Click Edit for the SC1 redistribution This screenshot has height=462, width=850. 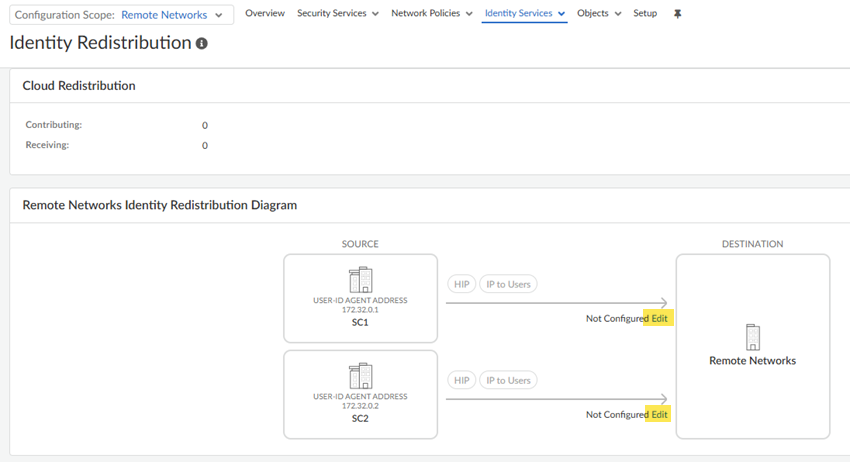(x=658, y=318)
